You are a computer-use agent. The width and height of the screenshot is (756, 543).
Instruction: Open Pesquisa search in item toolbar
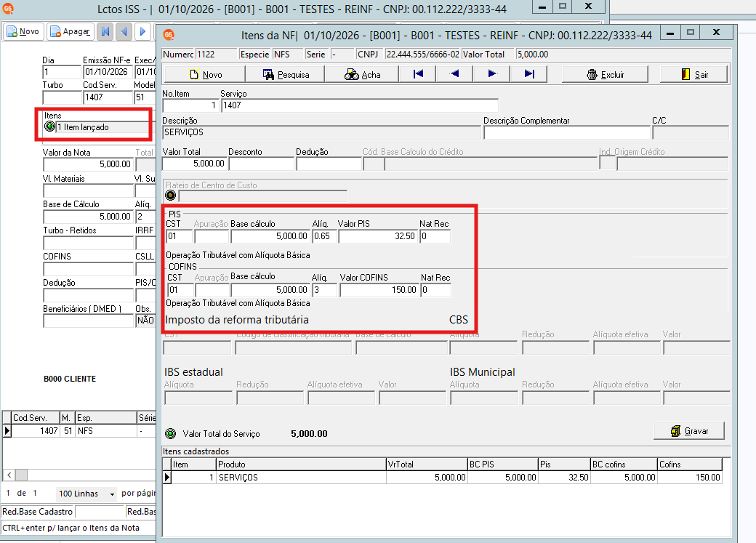click(286, 74)
